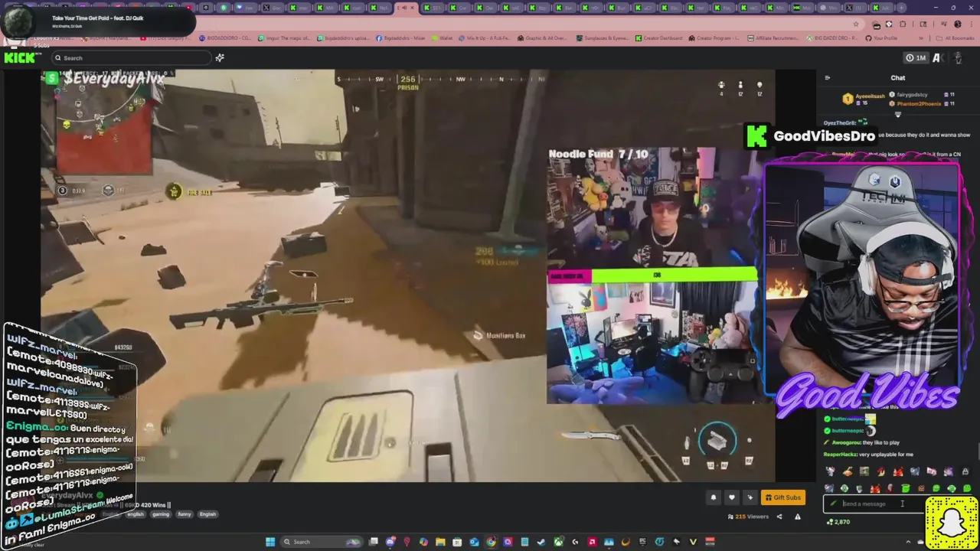980x551 pixels.
Task: Open the 1M balance indicator
Action: [x=916, y=57]
